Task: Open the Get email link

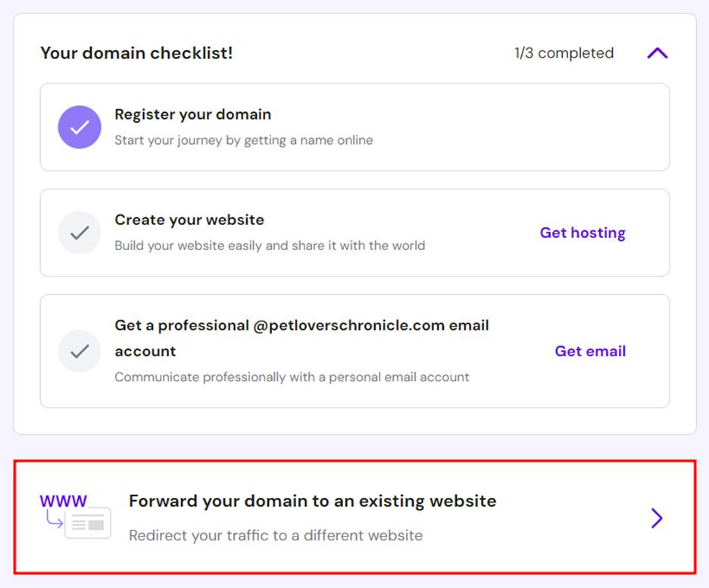Action: point(590,351)
